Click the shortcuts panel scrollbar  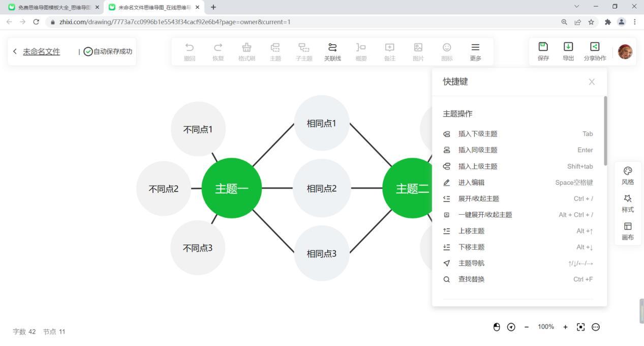pos(605,131)
